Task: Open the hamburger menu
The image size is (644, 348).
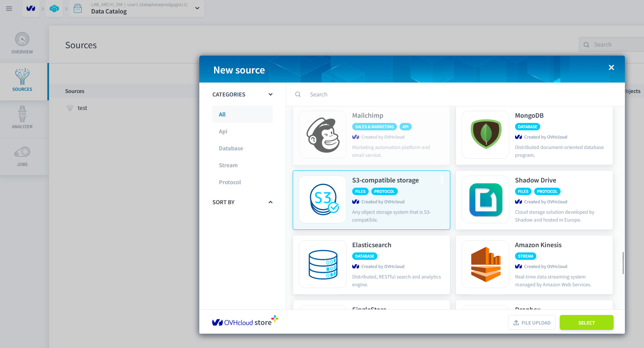Action: [9, 8]
